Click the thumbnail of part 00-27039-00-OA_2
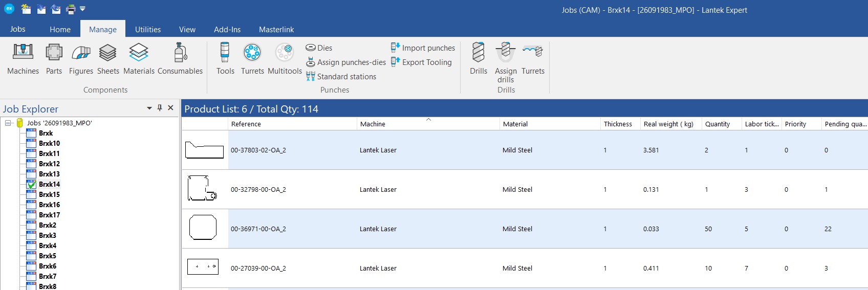Screen dimensions: 868x290 (x=203, y=266)
